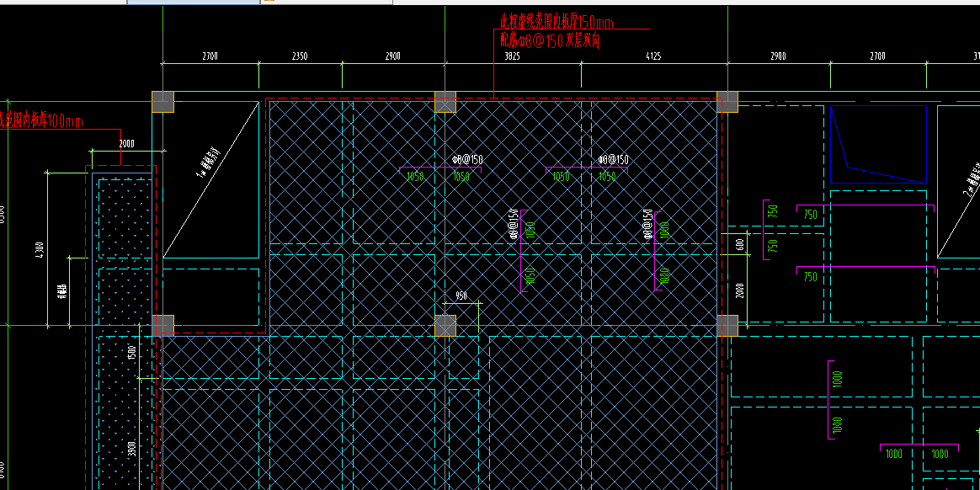Pick the vertical φ8@150 label beside the 1050 values
Viewport: 980px width, 490px height.
click(514, 225)
